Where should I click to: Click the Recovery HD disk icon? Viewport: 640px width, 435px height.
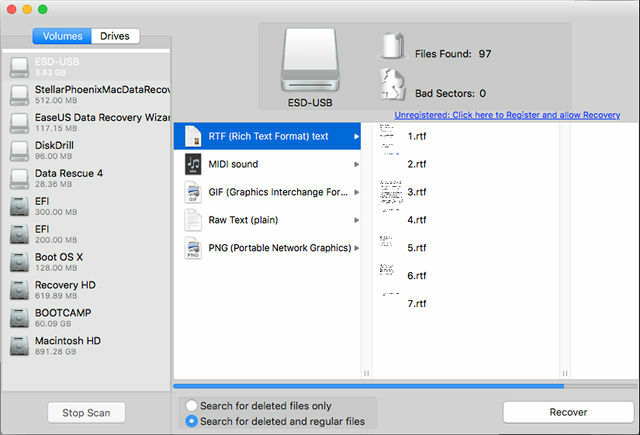pos(19,290)
